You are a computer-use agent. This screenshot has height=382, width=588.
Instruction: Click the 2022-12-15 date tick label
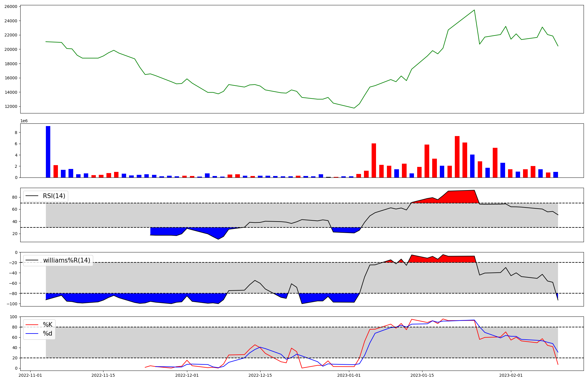(260, 375)
